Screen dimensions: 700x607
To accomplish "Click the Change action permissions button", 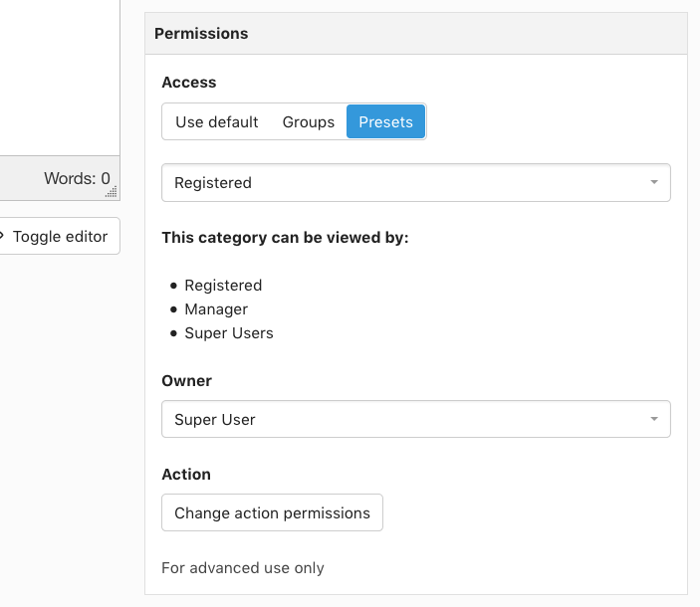I will pos(272,512).
